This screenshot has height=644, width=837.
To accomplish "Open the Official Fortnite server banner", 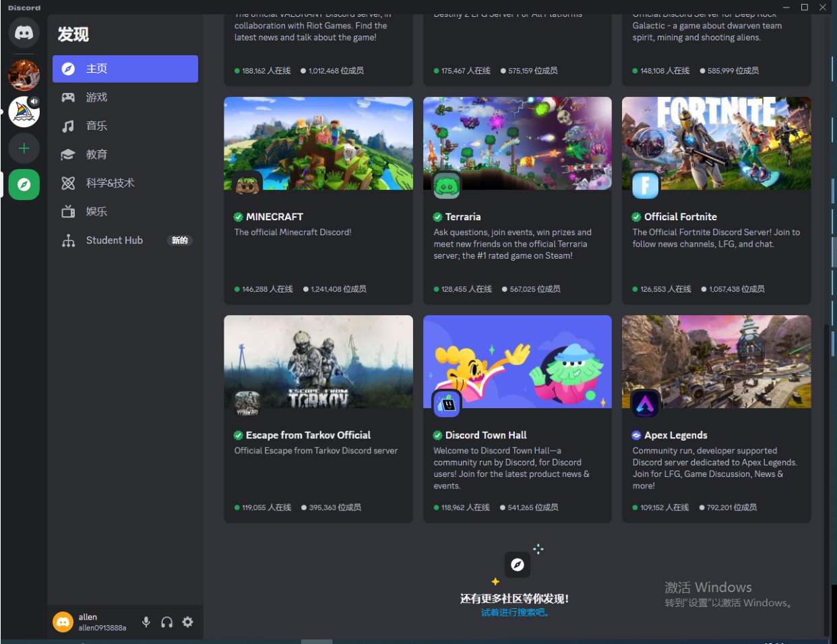I will pyautogui.click(x=716, y=143).
